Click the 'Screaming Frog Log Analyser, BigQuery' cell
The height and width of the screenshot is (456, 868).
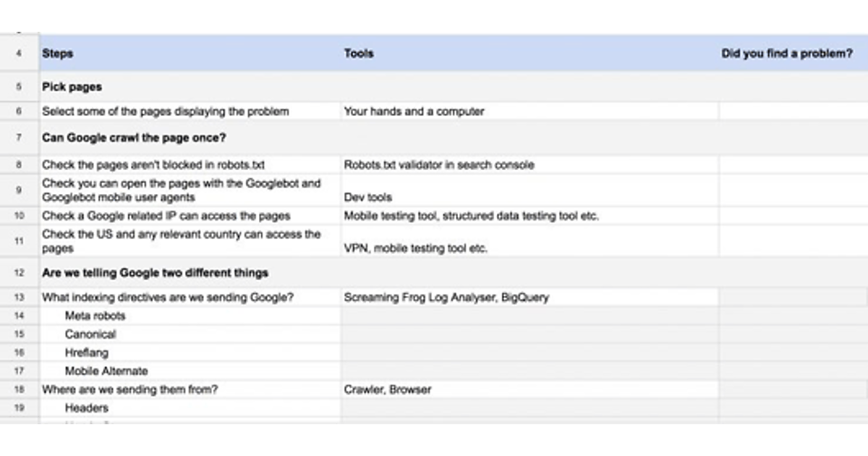pos(446,297)
